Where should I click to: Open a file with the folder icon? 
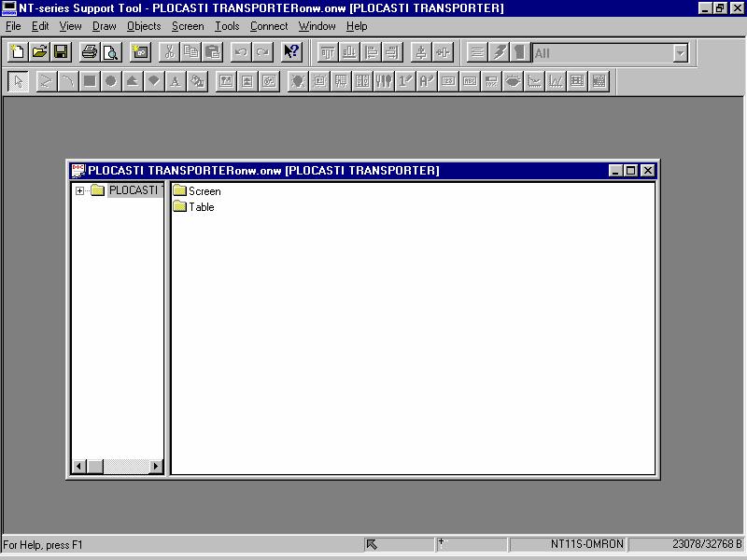pyautogui.click(x=39, y=52)
